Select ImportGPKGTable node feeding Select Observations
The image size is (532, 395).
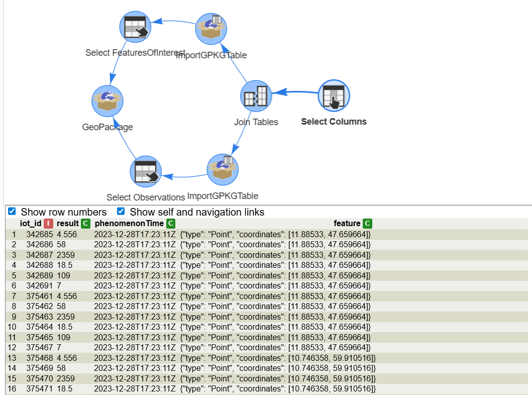pos(223,169)
